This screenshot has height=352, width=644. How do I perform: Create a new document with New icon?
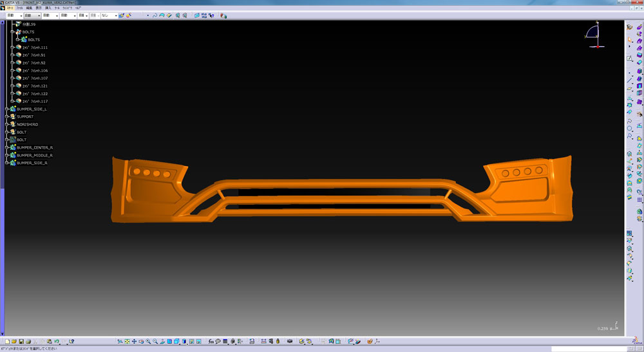pos(7,341)
